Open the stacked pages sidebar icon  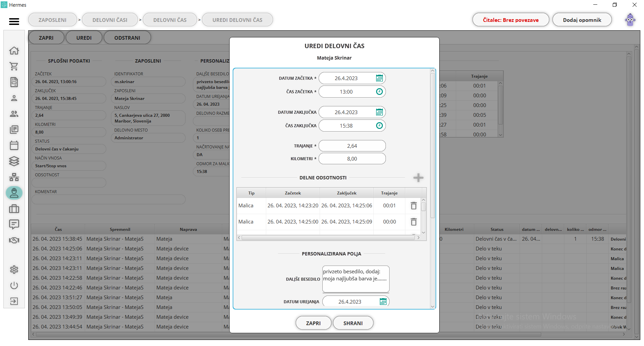[14, 130]
